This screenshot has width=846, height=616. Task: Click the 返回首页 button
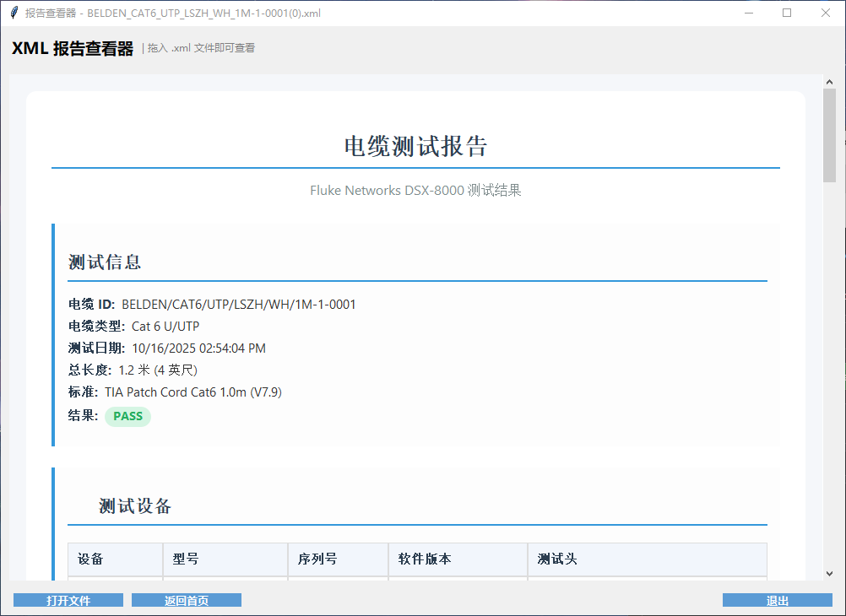pos(187,600)
